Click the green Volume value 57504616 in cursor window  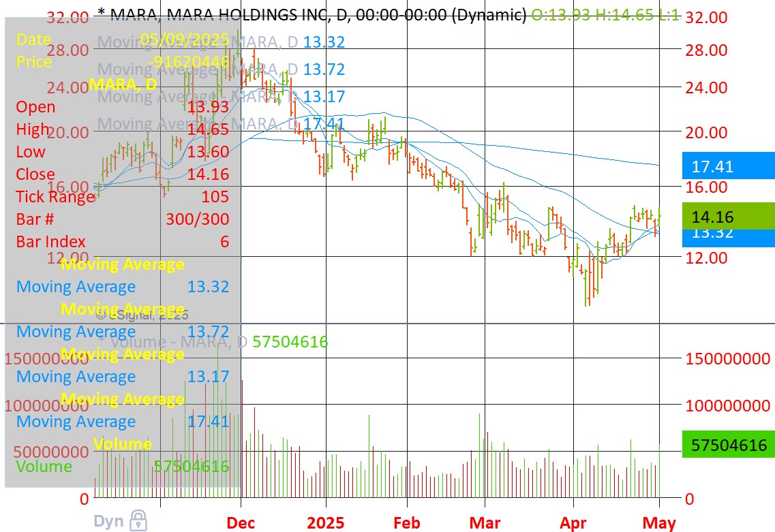click(192, 466)
